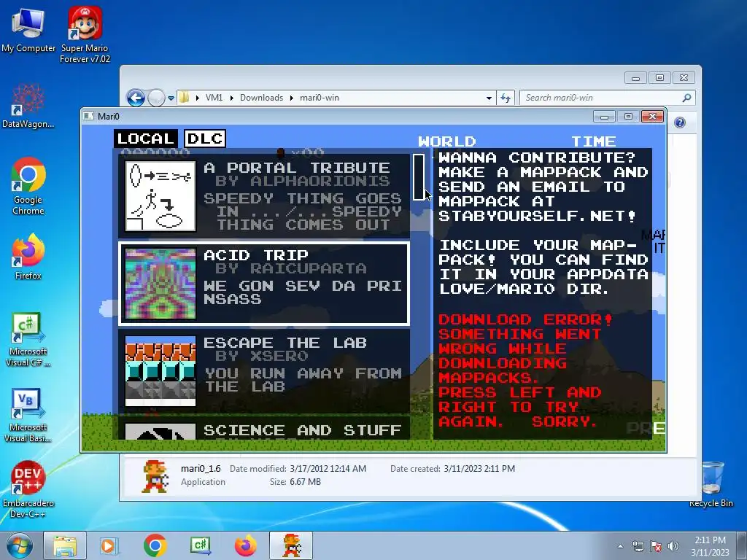Select mari0-win in address breadcrumb
The height and width of the screenshot is (560, 747).
click(x=320, y=98)
